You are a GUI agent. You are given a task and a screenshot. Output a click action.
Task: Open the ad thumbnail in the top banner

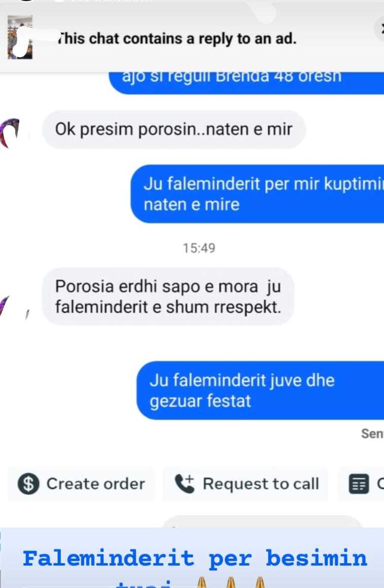tap(20, 37)
